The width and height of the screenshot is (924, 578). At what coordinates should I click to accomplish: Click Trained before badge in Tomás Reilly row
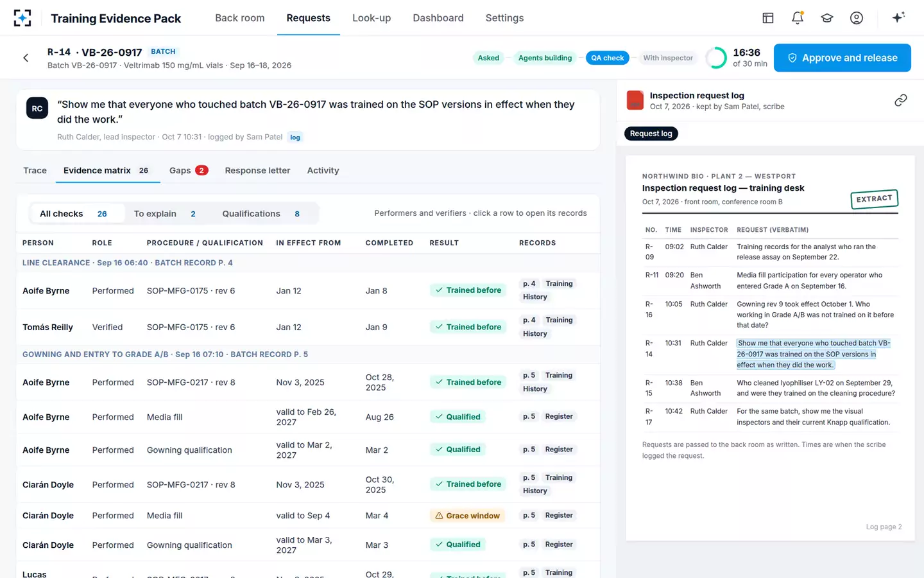point(468,327)
